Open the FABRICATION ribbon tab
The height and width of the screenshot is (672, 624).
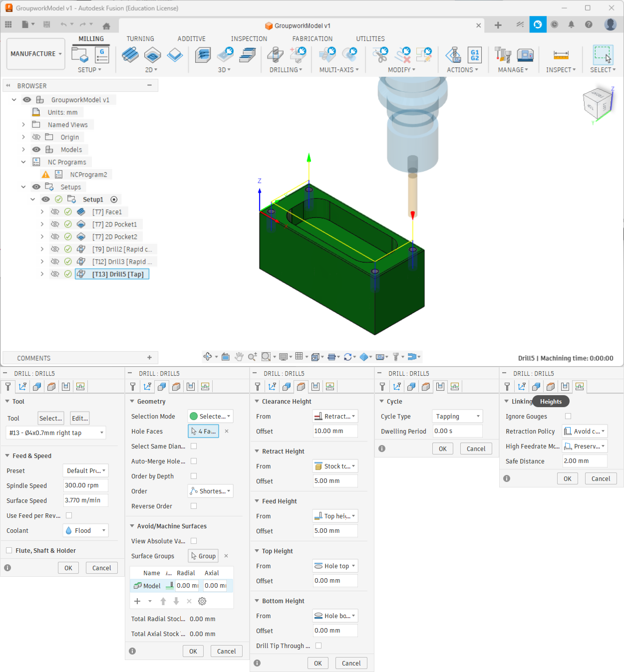(x=312, y=38)
